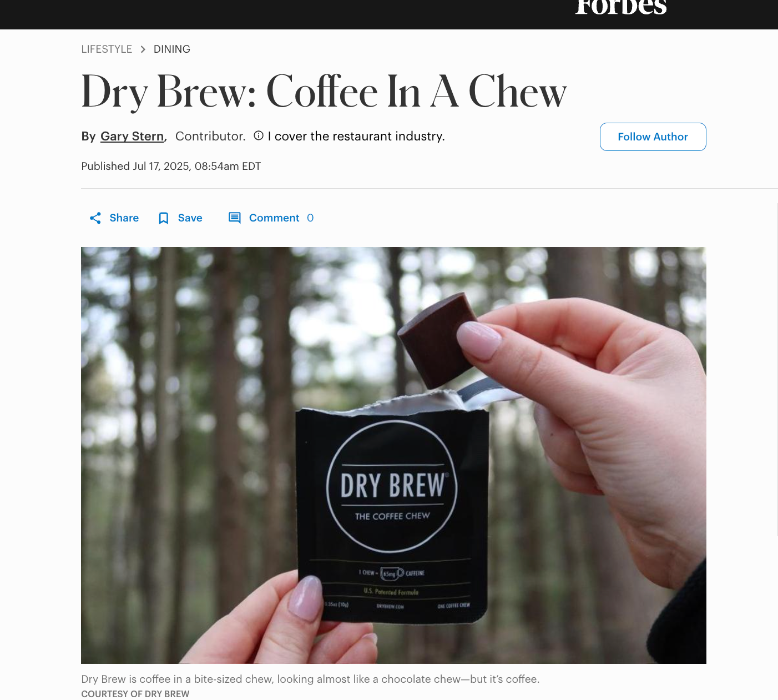Viewport: 778px width, 700px height.
Task: Click the comment bubble icon
Action: (235, 218)
